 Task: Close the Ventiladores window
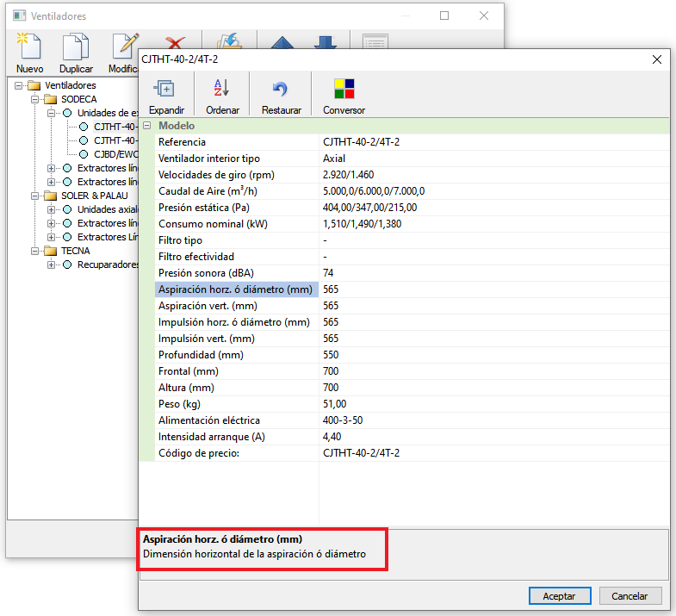[x=484, y=16]
